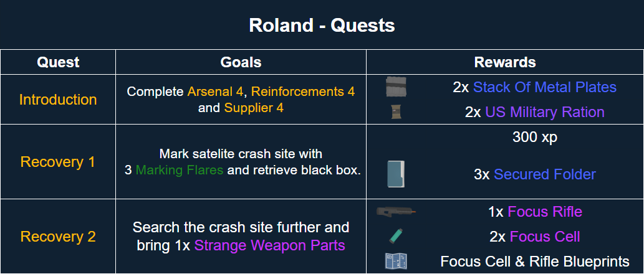Click the US Military Ration icon
Screen dimensions: 644x274
click(396, 112)
